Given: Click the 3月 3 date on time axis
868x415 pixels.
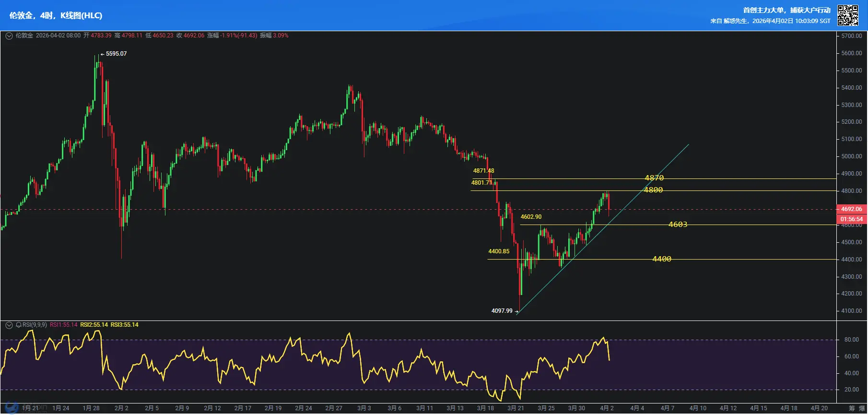Looking at the screenshot, I should point(364,409).
